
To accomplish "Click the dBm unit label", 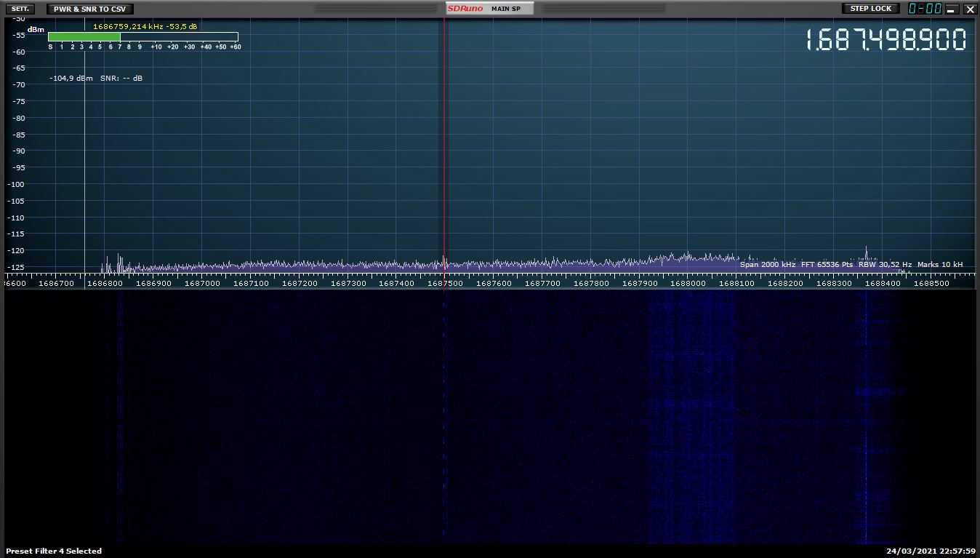I will tap(36, 31).
